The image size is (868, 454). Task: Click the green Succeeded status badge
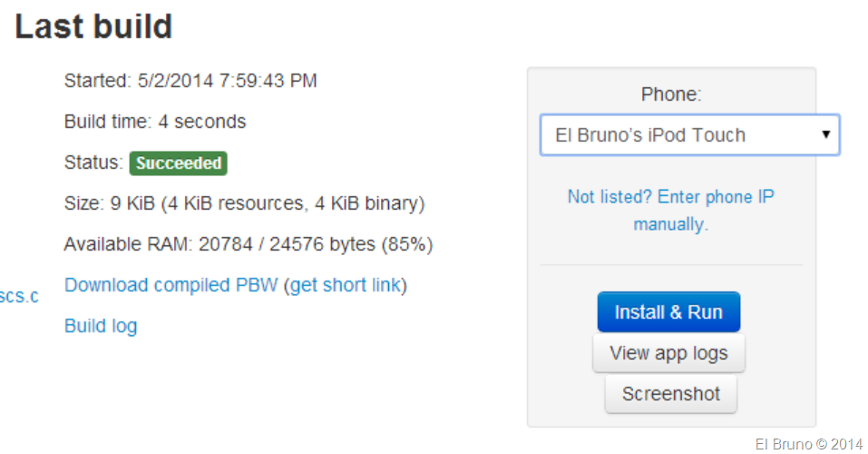178,163
